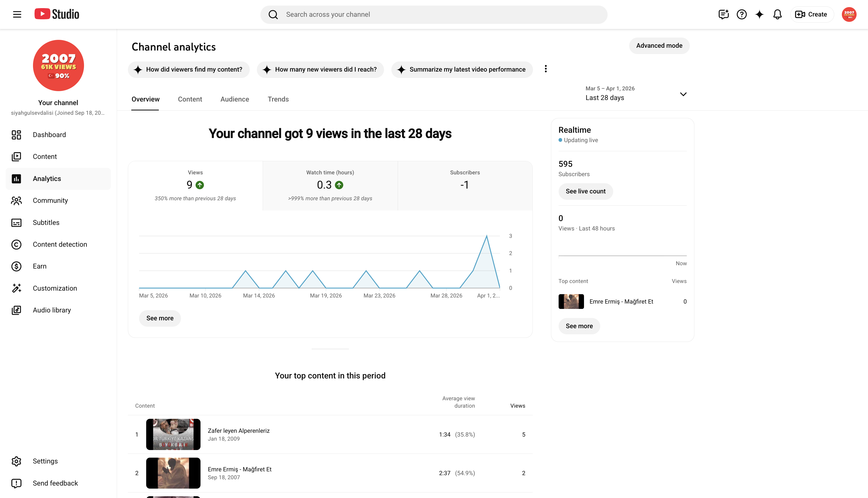Click the sparkle Ask Studio icon in header
Viewport: 868px width, 498px height.
pos(759,14)
